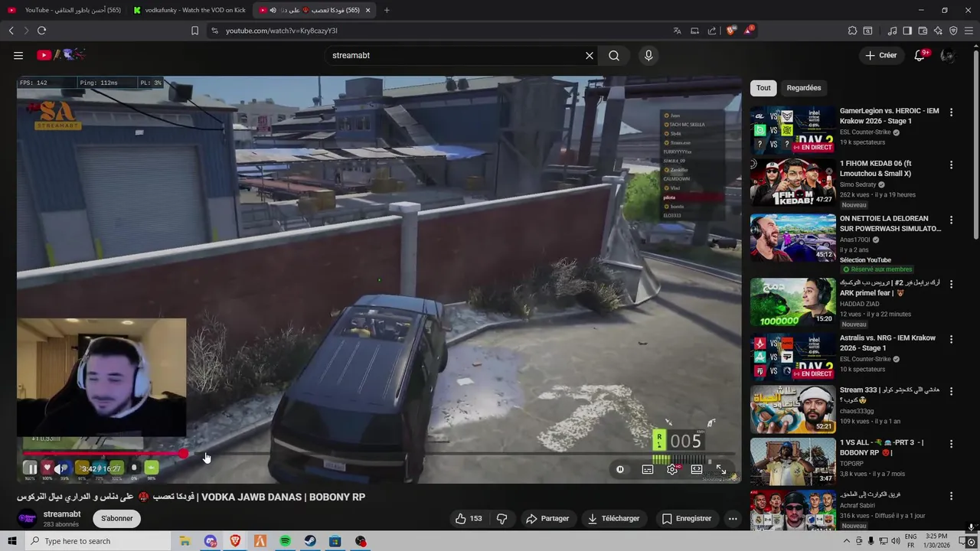The width and height of the screenshot is (980, 551).
Task: Start voice search with the microphone icon
Action: click(x=648, y=55)
